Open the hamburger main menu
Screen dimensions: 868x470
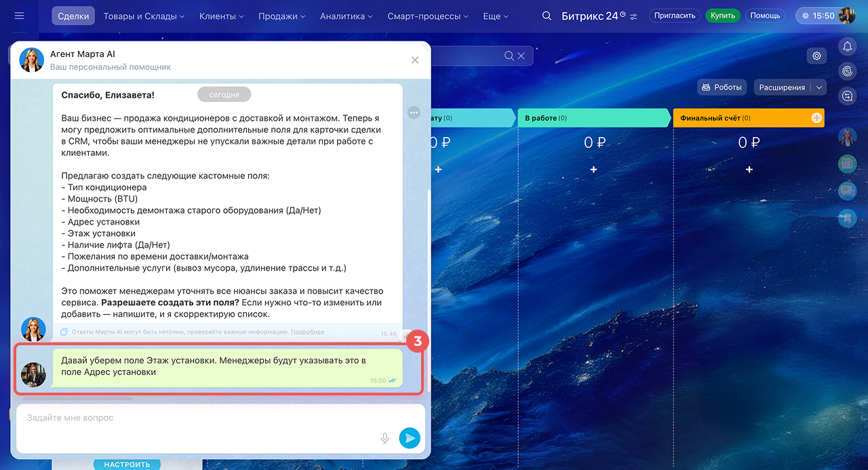pyautogui.click(x=19, y=16)
